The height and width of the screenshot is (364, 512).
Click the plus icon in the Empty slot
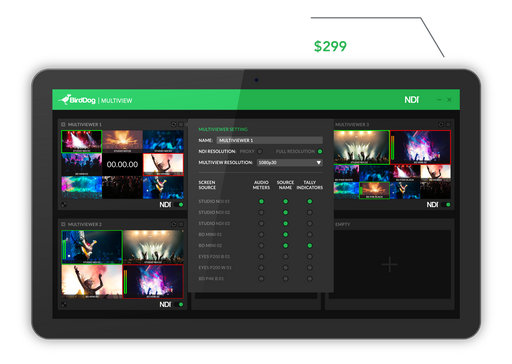[390, 265]
